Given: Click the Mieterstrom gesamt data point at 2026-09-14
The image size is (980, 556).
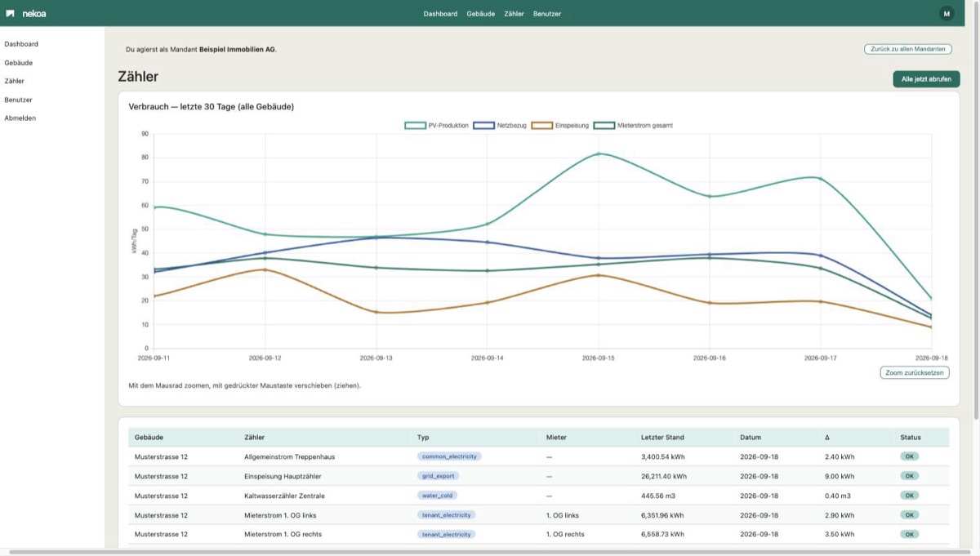Looking at the screenshot, I should [488, 271].
